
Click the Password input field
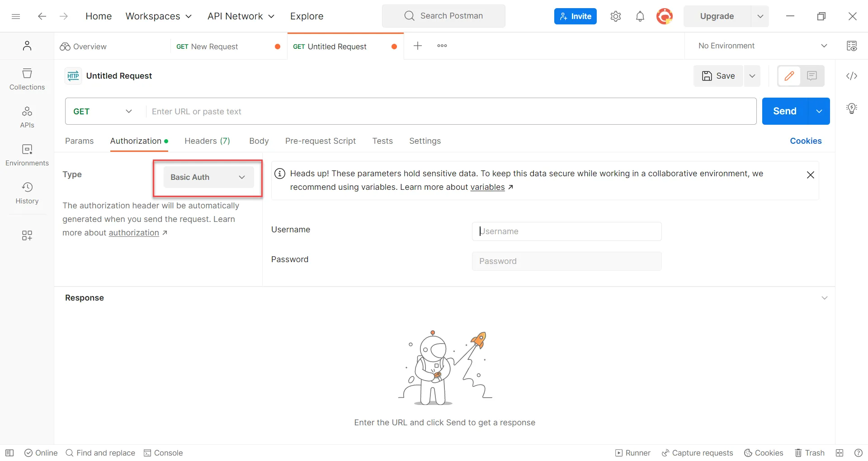click(x=567, y=261)
